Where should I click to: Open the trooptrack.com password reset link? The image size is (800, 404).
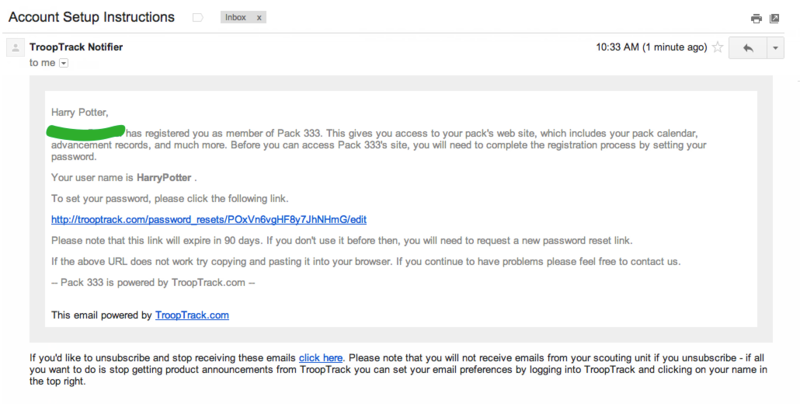coord(209,219)
